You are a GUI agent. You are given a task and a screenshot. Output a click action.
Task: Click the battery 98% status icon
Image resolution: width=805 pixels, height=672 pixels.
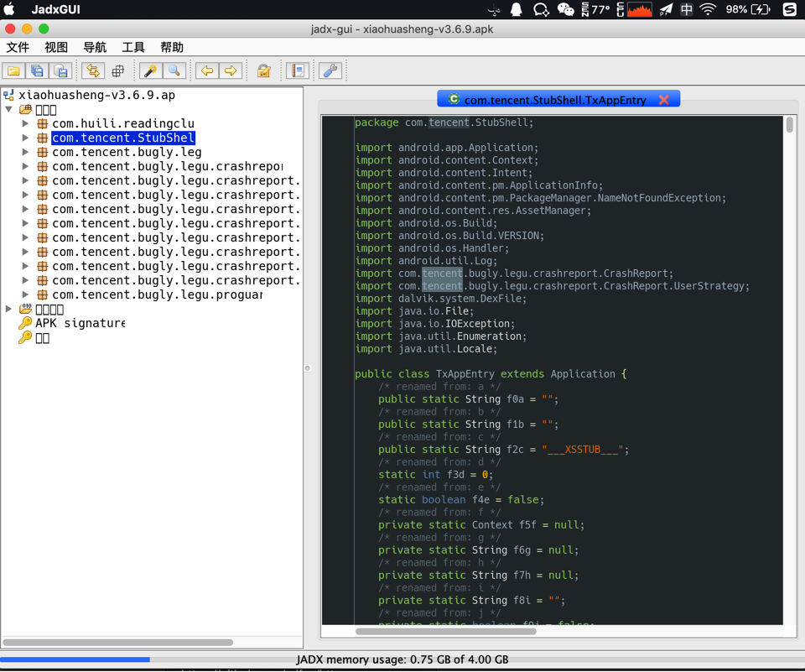[x=747, y=9]
